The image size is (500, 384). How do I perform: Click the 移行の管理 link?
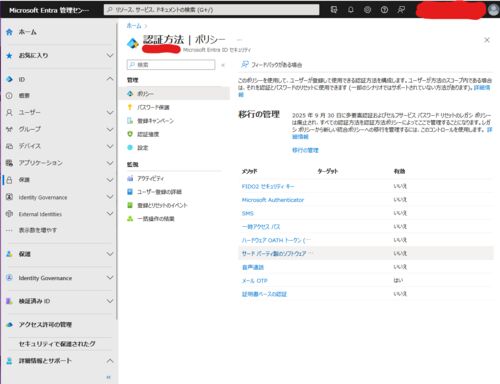click(305, 150)
